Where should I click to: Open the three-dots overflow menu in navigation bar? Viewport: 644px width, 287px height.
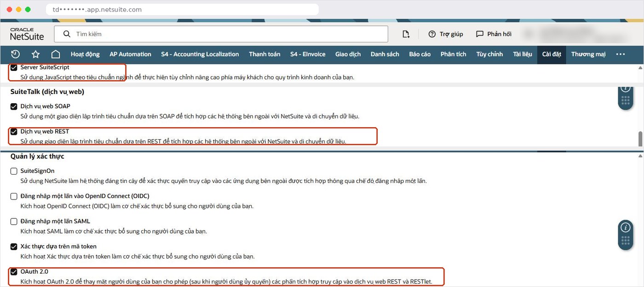(x=621, y=54)
